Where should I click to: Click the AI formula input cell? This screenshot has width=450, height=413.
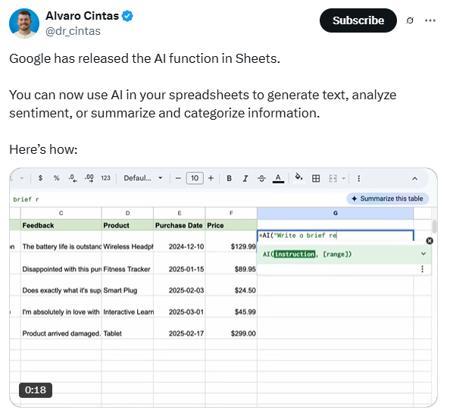[335, 236]
